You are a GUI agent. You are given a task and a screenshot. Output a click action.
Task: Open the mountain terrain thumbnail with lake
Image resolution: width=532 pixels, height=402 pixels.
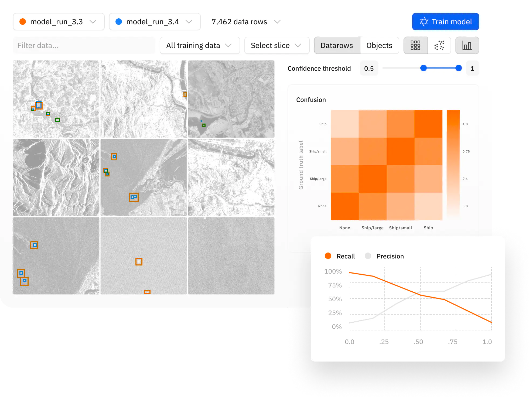56,177
